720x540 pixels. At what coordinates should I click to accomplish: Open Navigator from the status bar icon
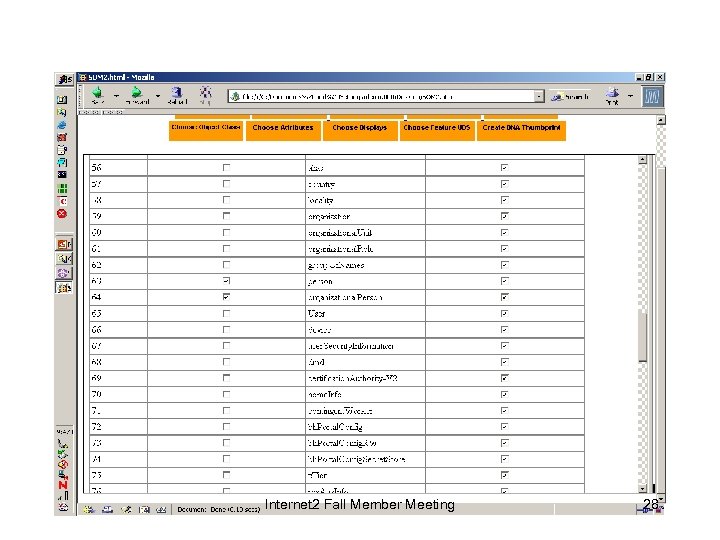[x=89, y=509]
